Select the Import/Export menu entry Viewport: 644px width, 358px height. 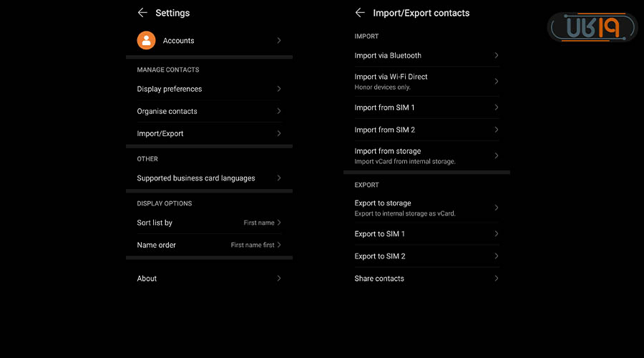coord(160,134)
